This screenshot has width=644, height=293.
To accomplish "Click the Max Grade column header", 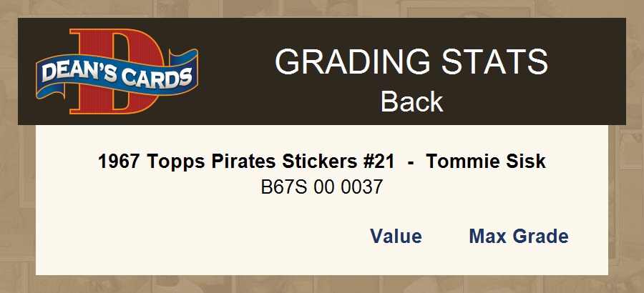I will click(519, 237).
